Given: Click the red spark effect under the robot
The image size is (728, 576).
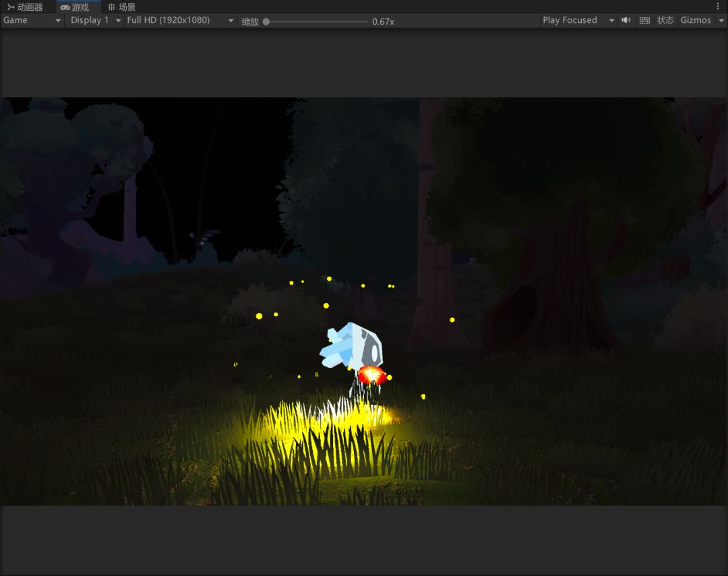Looking at the screenshot, I should pos(371,375).
